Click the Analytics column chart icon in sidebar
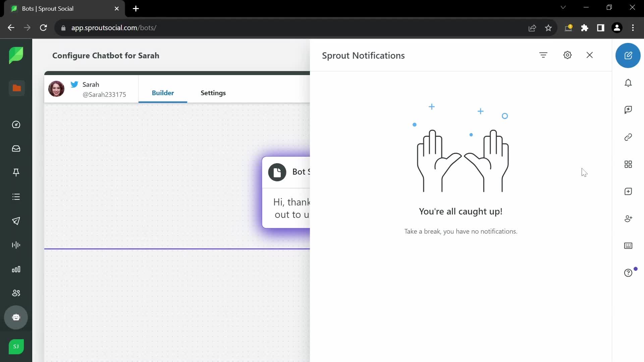The image size is (644, 362). (x=16, y=269)
